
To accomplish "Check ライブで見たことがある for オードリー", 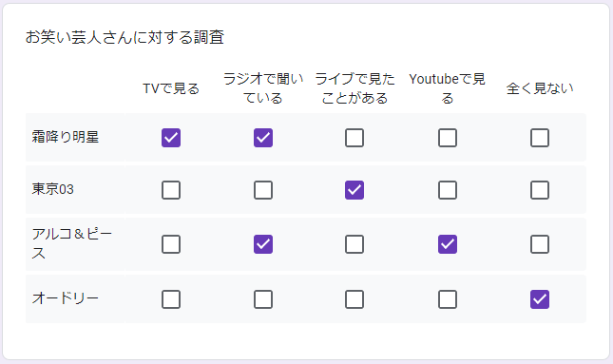I will coord(354,299).
